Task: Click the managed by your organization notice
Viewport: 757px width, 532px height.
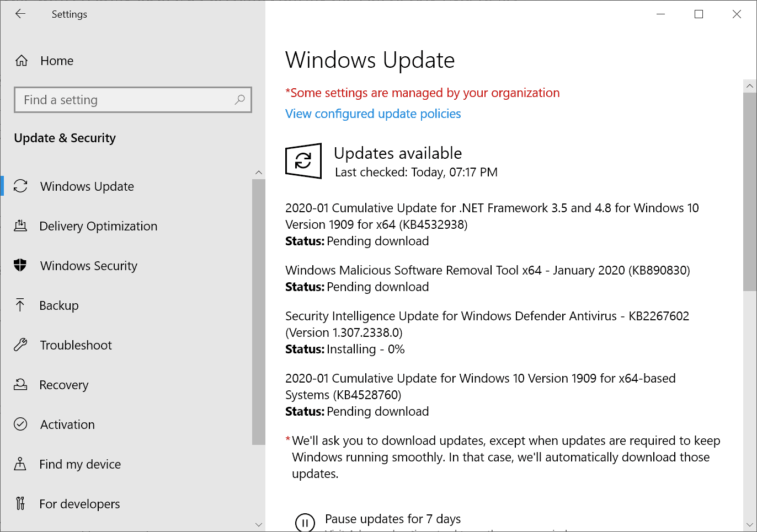Action: click(x=423, y=93)
